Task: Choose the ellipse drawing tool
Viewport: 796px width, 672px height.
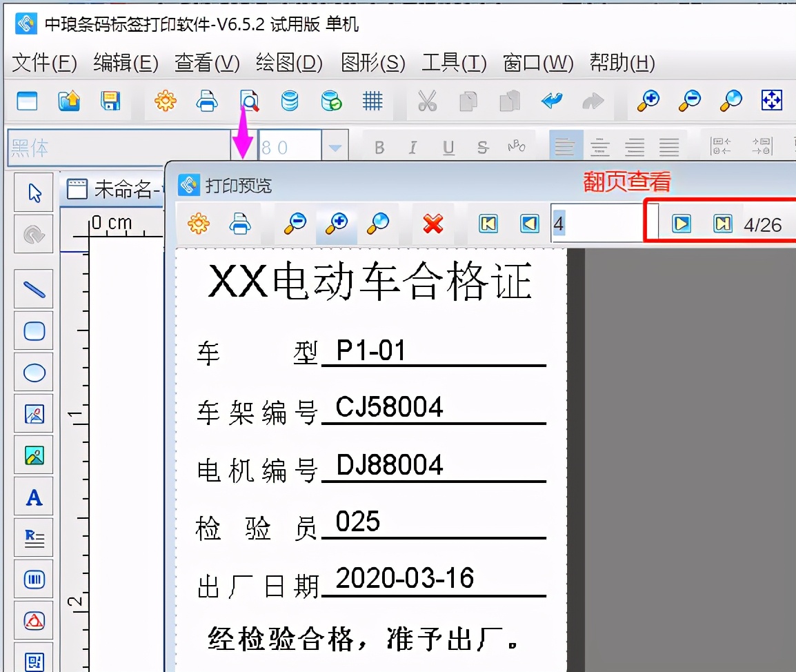Action: click(x=34, y=372)
